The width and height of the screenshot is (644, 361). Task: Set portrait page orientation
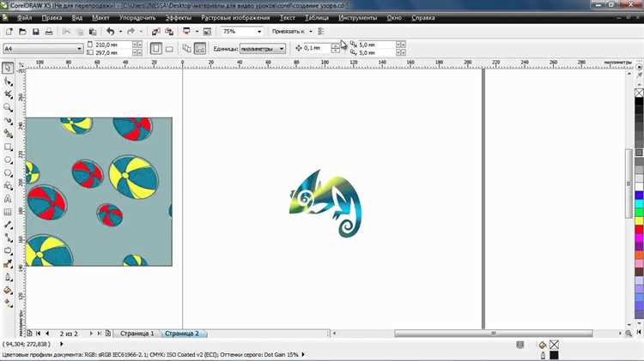pos(155,48)
